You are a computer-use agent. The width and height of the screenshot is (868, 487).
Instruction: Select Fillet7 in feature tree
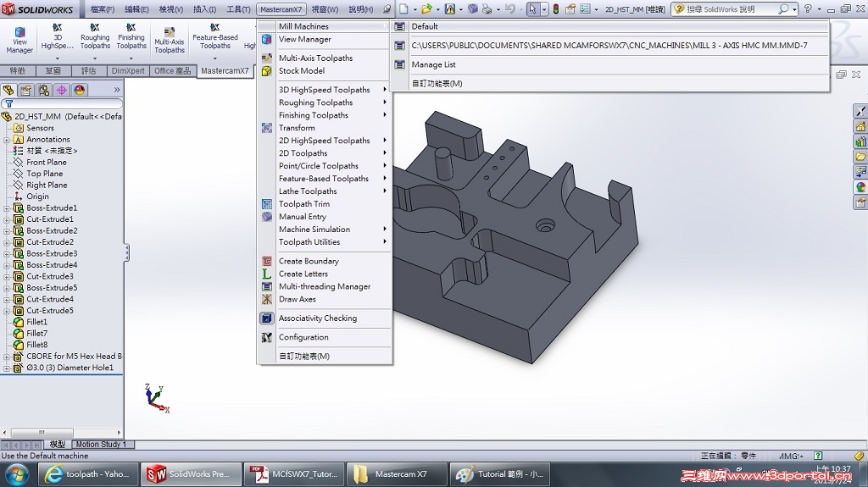37,333
